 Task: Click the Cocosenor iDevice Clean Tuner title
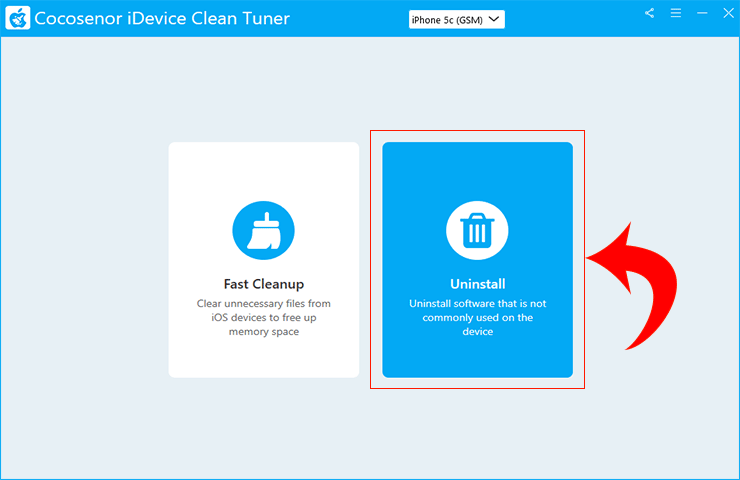pos(162,18)
